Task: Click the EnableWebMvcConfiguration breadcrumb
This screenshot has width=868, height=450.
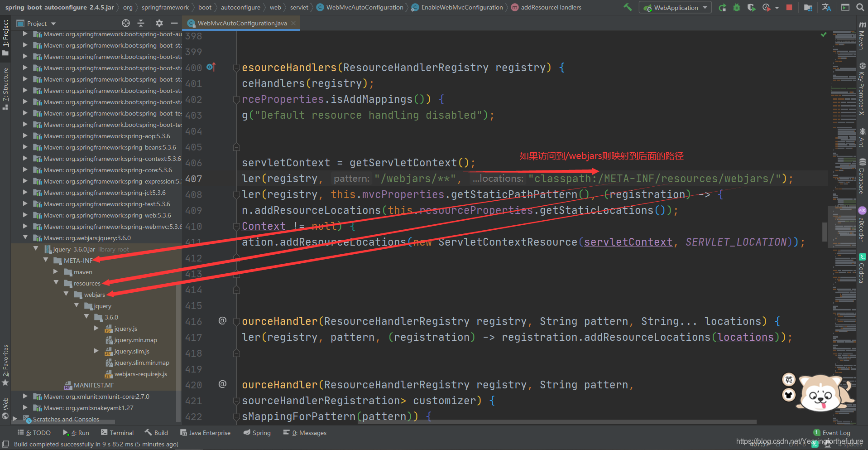Action: click(x=457, y=7)
